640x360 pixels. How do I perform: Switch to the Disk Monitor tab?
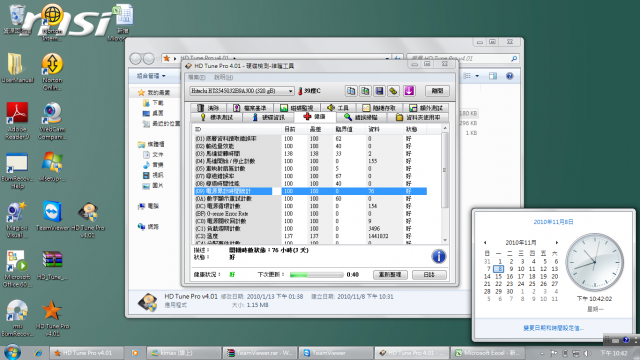coord(297,108)
